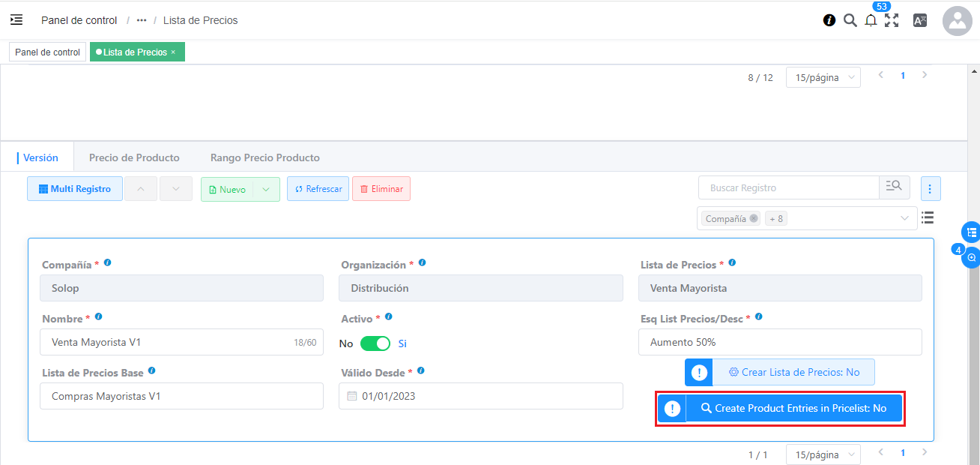
Task: Click the language translate icon
Action: pos(920,20)
